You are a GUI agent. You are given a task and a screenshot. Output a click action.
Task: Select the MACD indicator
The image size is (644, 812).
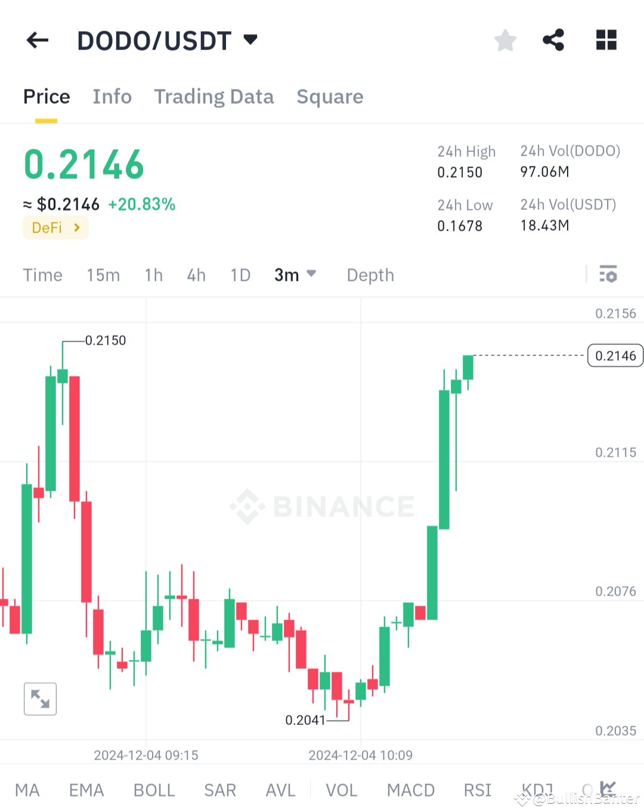tap(410, 790)
